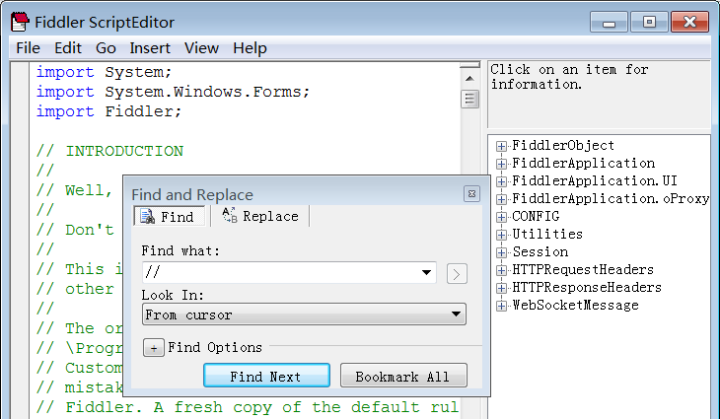Expand the Find Options section
The image size is (720, 420).
[x=154, y=348]
